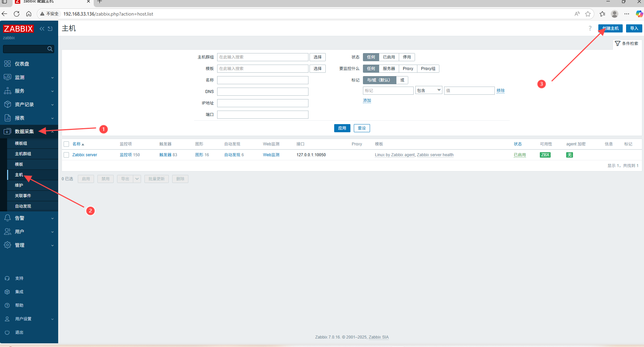The height and width of the screenshot is (347, 644).
Task: Click the 添加 link to add a tag
Action: [367, 100]
